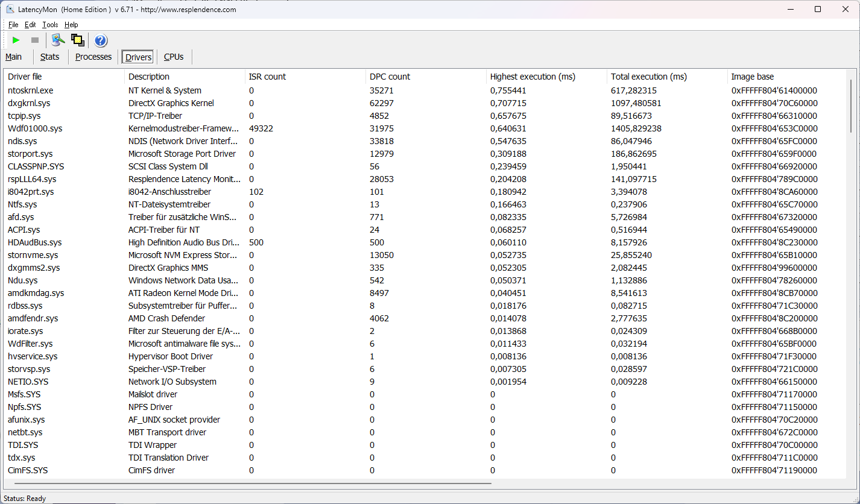Click the total execution value 1405,829238
This screenshot has width=860, height=504.
coord(636,128)
